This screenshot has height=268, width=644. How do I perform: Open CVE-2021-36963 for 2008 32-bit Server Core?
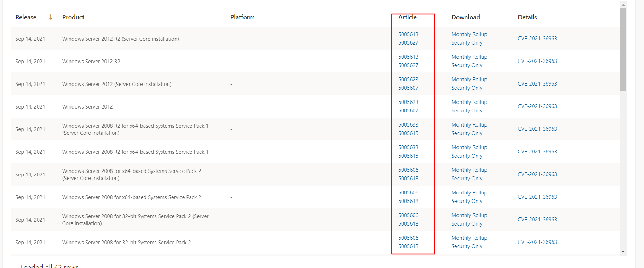pos(537,220)
